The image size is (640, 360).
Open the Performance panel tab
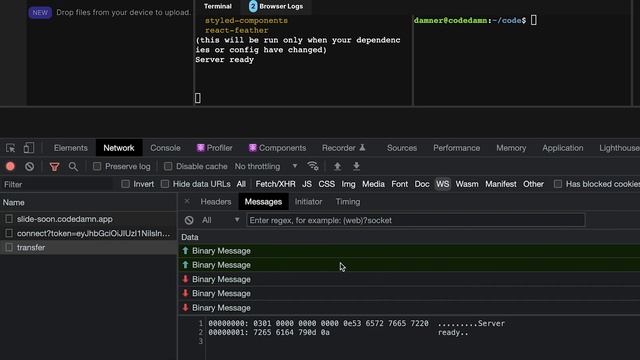pyautogui.click(x=456, y=148)
